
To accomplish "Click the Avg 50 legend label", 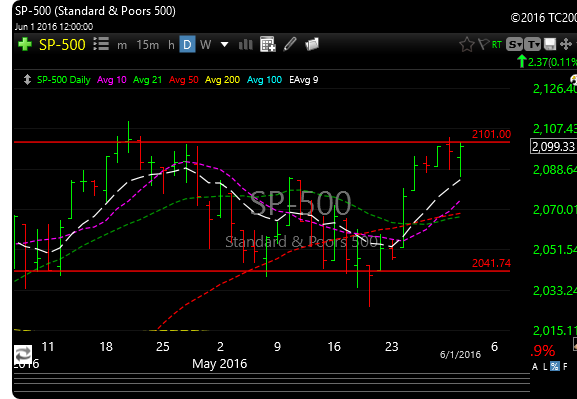I will (184, 80).
